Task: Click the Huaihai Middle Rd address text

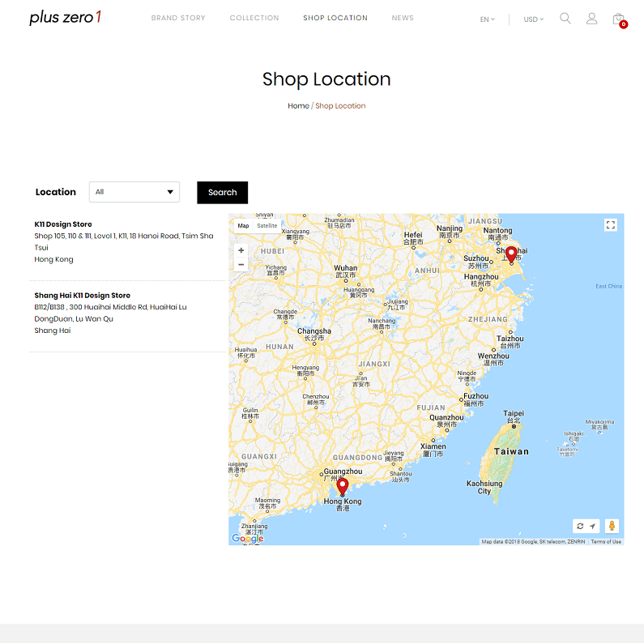Action: pos(110,313)
